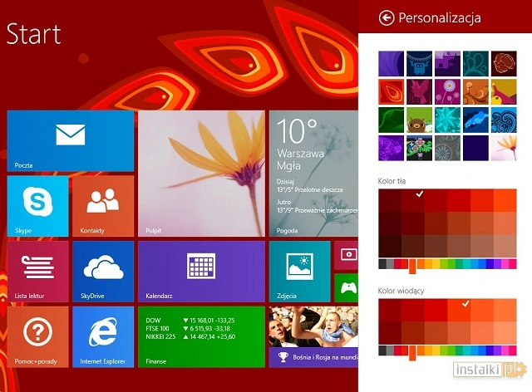
Task: Open the SkyDrive cloud tile
Action: [x=103, y=272]
